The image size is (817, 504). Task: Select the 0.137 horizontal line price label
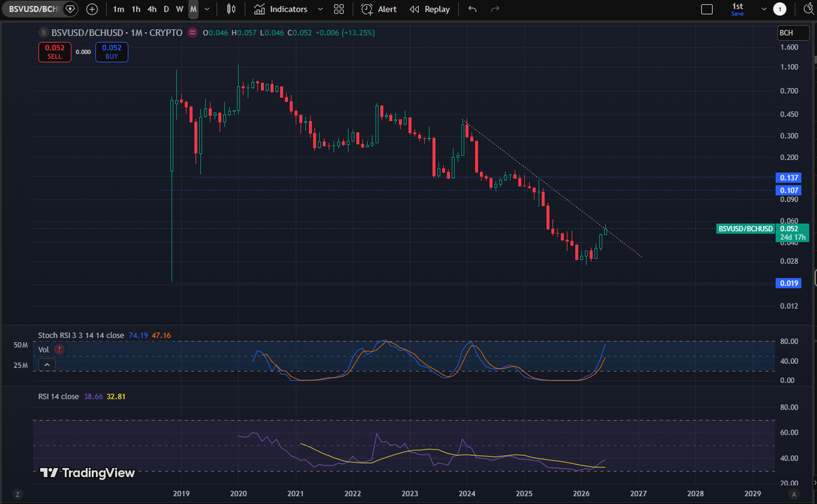point(788,177)
